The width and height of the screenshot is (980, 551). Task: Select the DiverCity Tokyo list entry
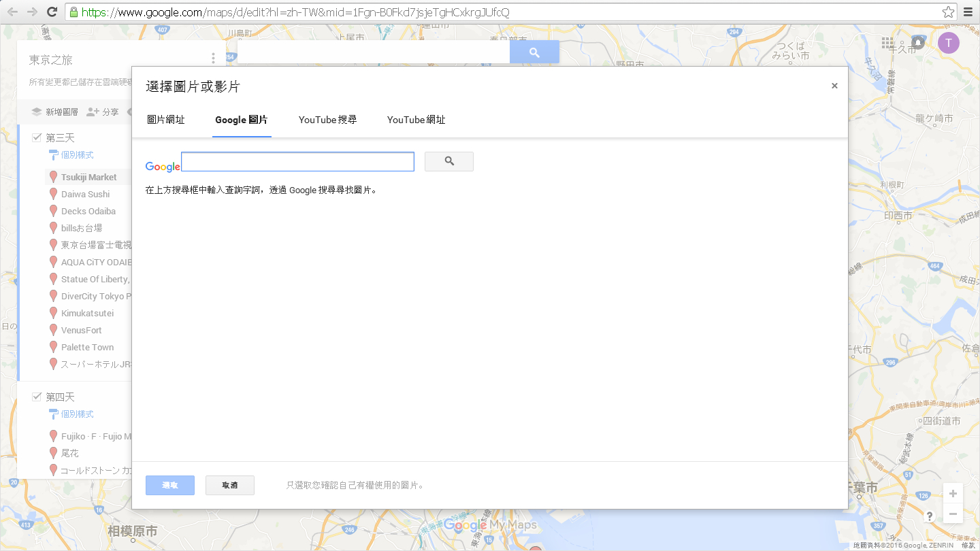(x=96, y=296)
